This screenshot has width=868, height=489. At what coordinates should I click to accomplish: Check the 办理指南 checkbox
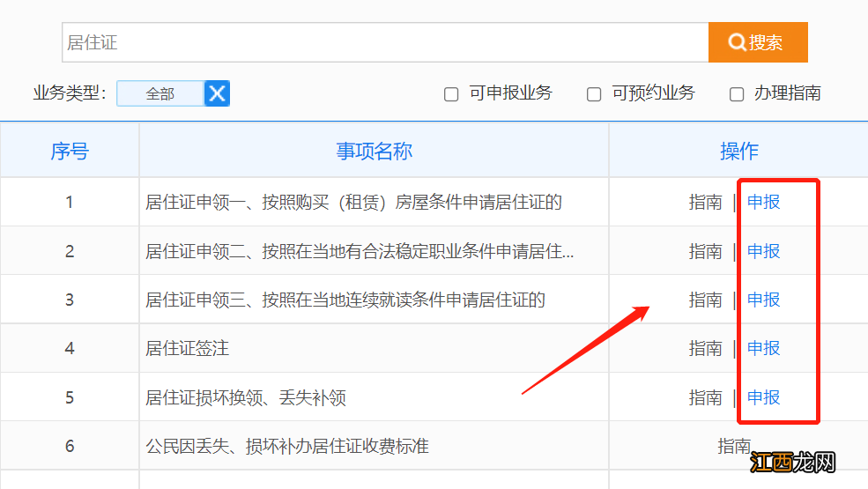[737, 94]
